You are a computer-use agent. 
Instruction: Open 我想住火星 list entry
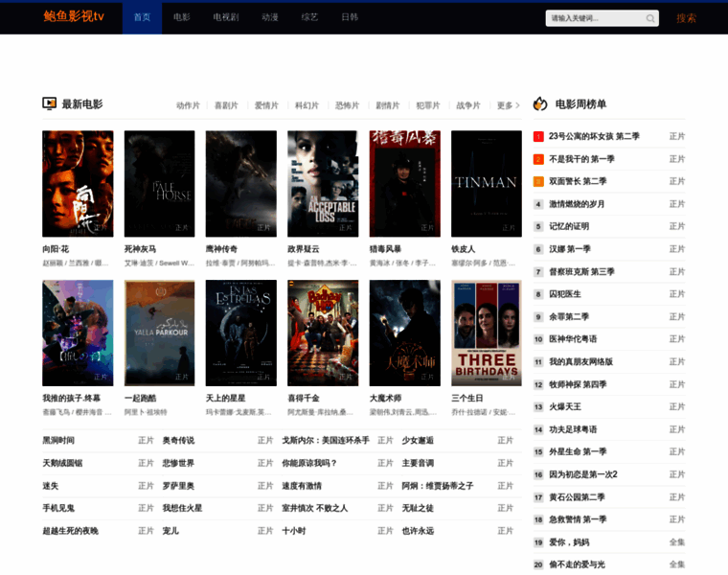click(182, 508)
